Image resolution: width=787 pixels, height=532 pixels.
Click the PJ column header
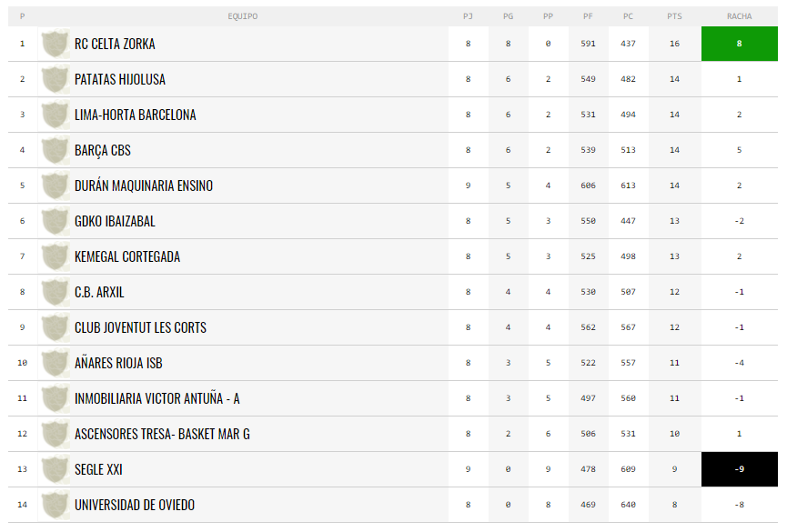[x=468, y=16]
